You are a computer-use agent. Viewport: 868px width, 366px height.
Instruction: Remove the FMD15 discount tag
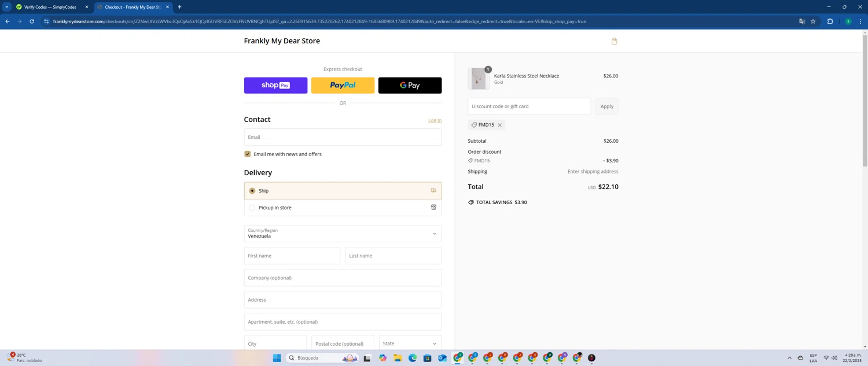pyautogui.click(x=500, y=125)
